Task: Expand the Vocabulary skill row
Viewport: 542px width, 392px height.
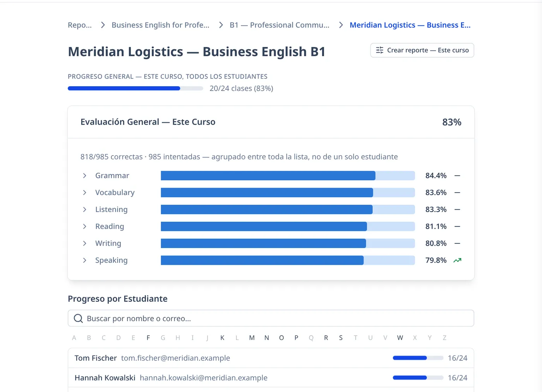Action: pos(84,193)
